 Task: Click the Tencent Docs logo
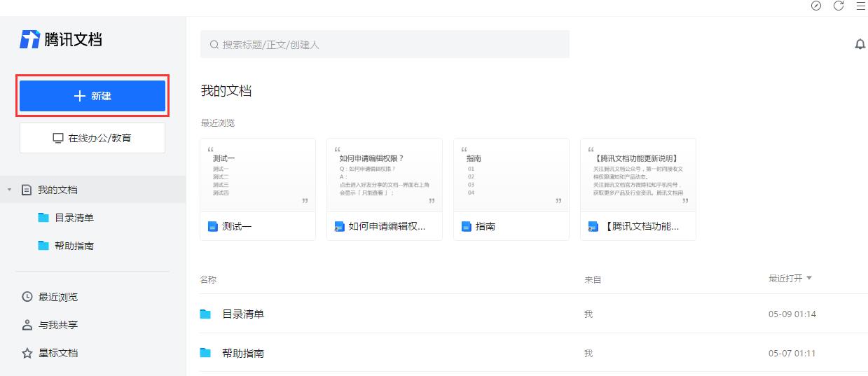coord(61,39)
